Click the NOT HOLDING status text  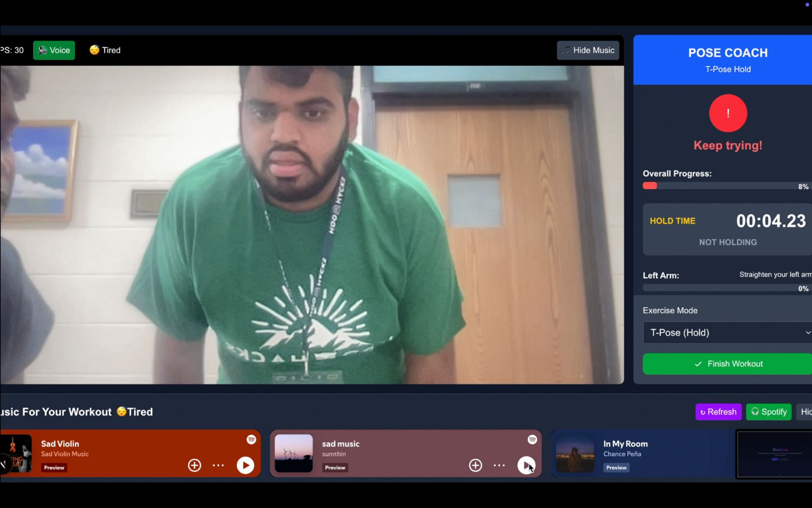coord(728,242)
